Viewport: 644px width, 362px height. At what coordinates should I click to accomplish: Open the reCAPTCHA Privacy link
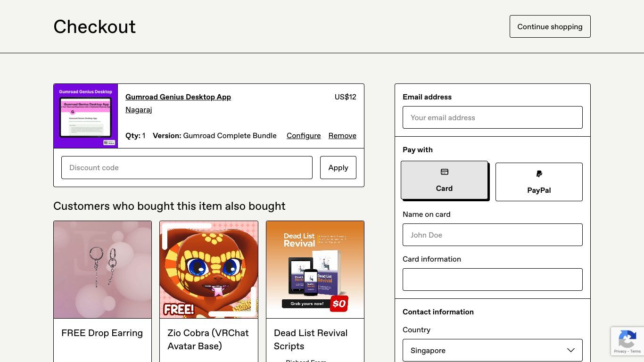620,351
